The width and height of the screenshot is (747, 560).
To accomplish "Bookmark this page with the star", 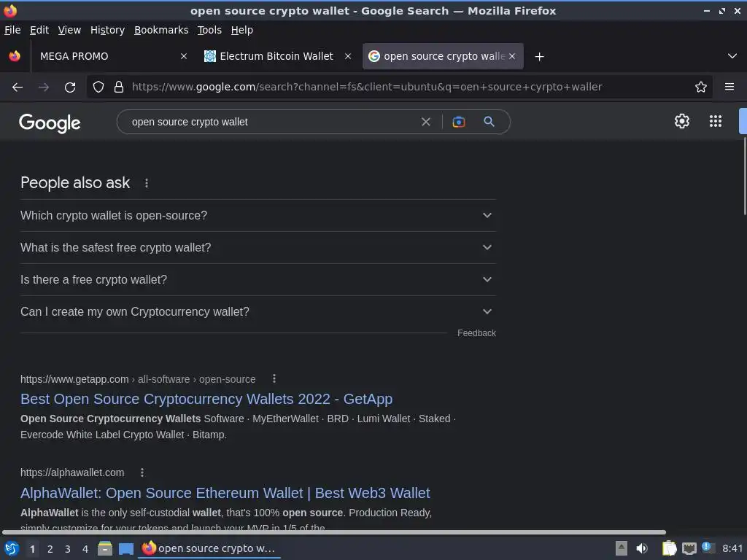I will [x=701, y=87].
